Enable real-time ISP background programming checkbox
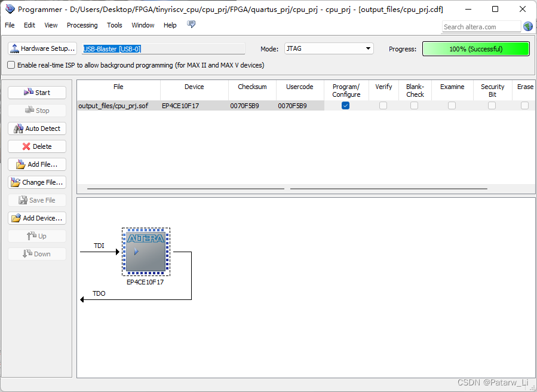Viewport: 537px width, 392px height. pyautogui.click(x=11, y=65)
